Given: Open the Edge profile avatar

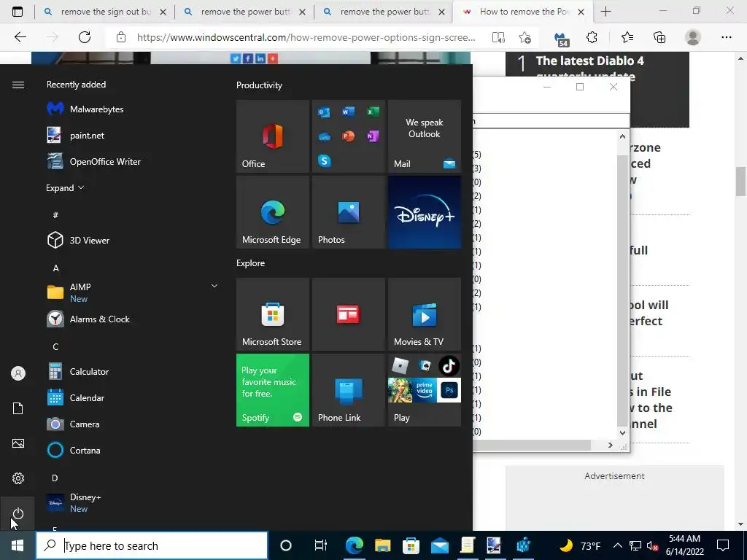Looking at the screenshot, I should [693, 37].
